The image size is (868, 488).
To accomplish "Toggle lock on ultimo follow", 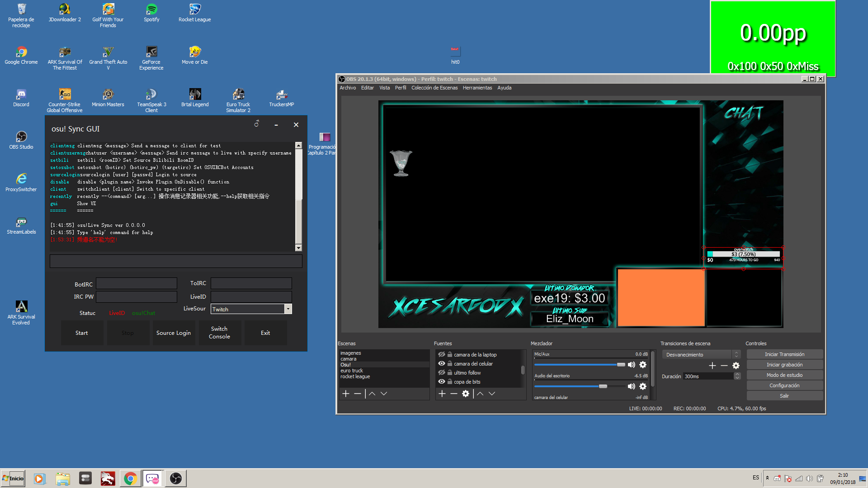I will (x=450, y=372).
